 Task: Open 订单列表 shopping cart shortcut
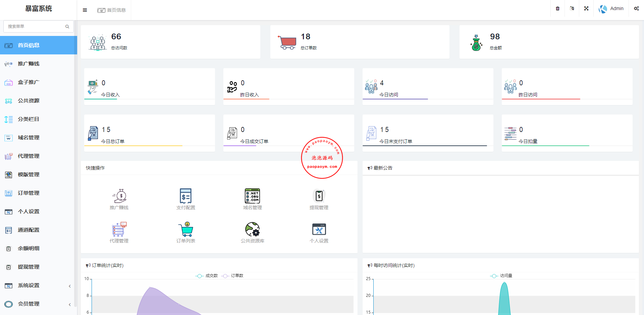[185, 229]
